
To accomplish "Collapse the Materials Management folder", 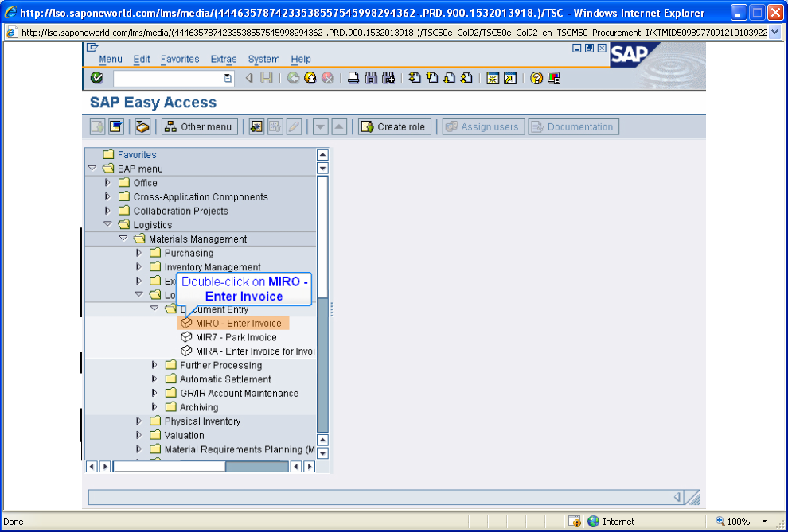I will tap(123, 239).
